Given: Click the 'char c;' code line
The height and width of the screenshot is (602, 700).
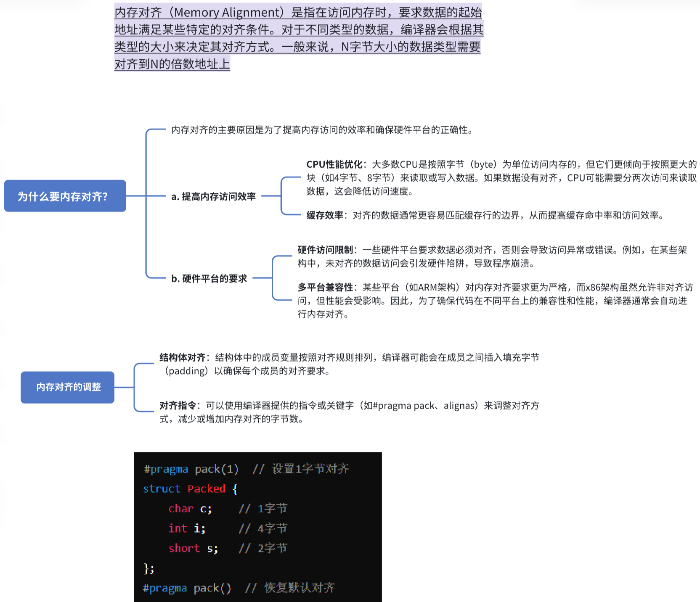Looking at the screenshot, I should 228,508.
